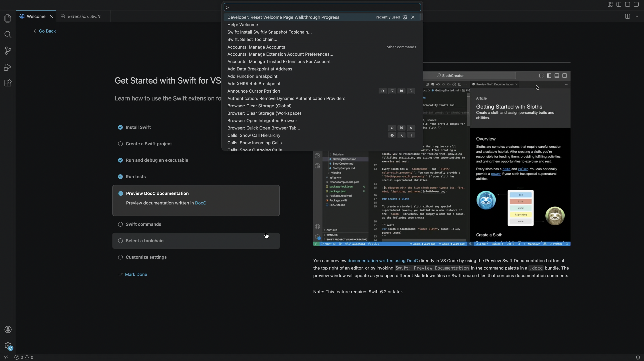
Task: Toggle the bottom Panel
Action: click(627, 4)
